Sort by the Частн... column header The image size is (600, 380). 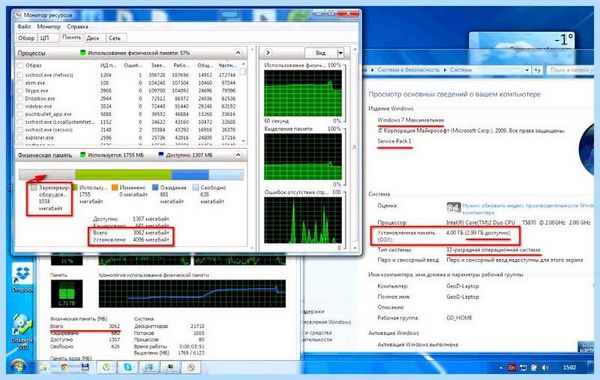point(227,65)
